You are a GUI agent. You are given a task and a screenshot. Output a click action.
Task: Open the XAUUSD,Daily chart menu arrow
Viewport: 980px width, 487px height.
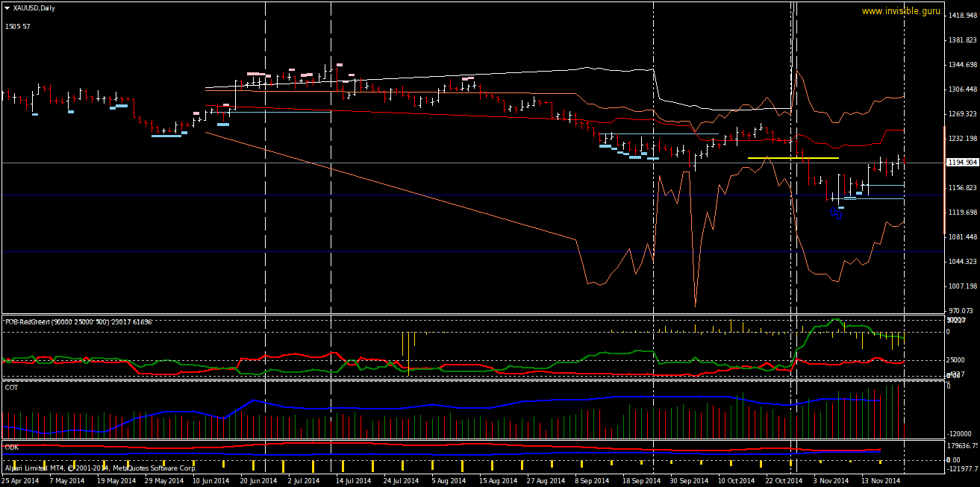[x=7, y=7]
